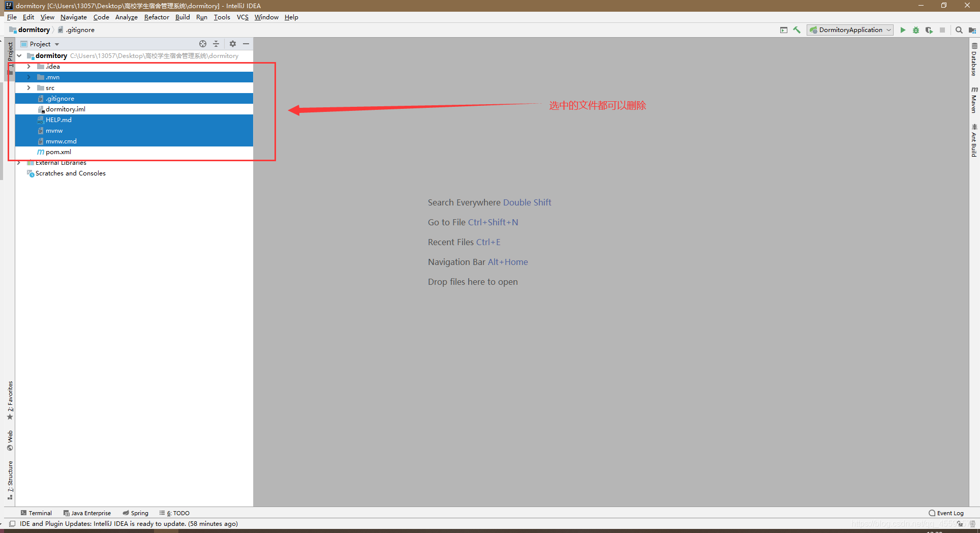Open the run configuration DormitoryApplication dropdown

(x=850, y=30)
